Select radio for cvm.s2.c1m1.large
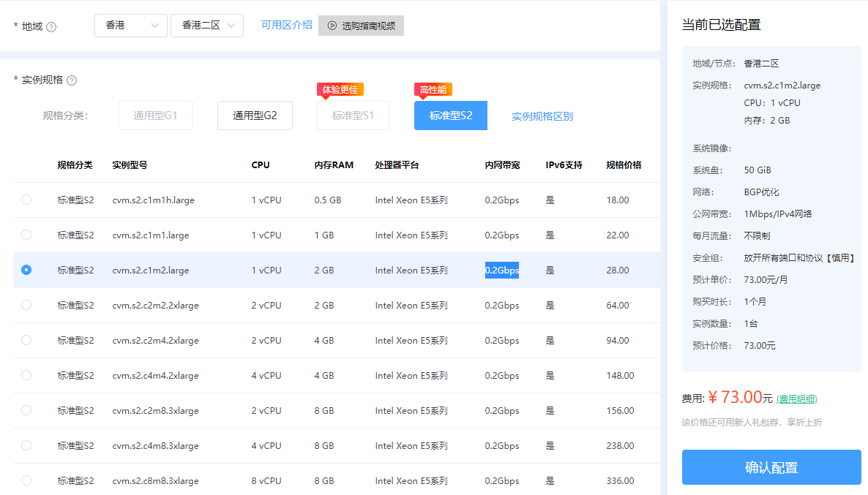 [x=26, y=235]
